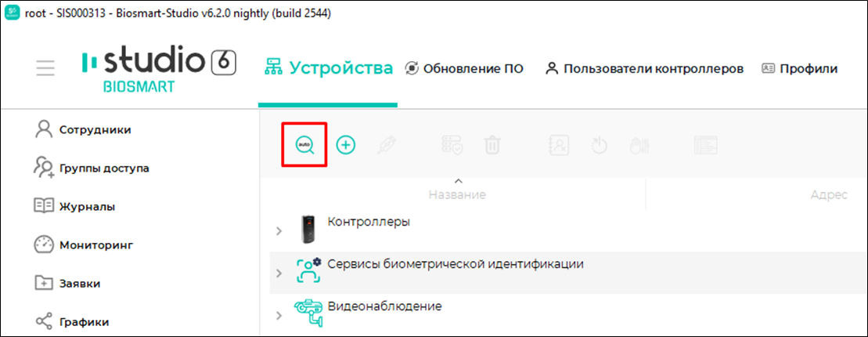Expand Сервисы биометрической идентификации node
This screenshot has width=868, height=337.
point(279,274)
